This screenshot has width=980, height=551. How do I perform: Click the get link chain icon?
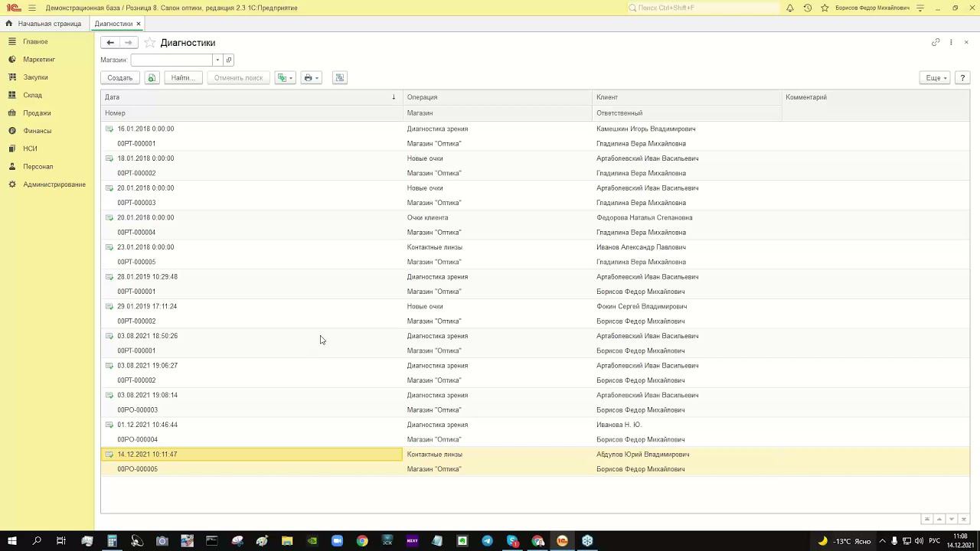click(x=936, y=42)
